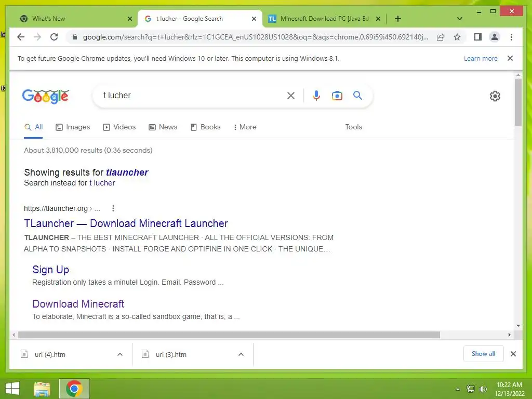532x399 pixels.
Task: Close the t lucher Google Search tab
Action: (254, 19)
